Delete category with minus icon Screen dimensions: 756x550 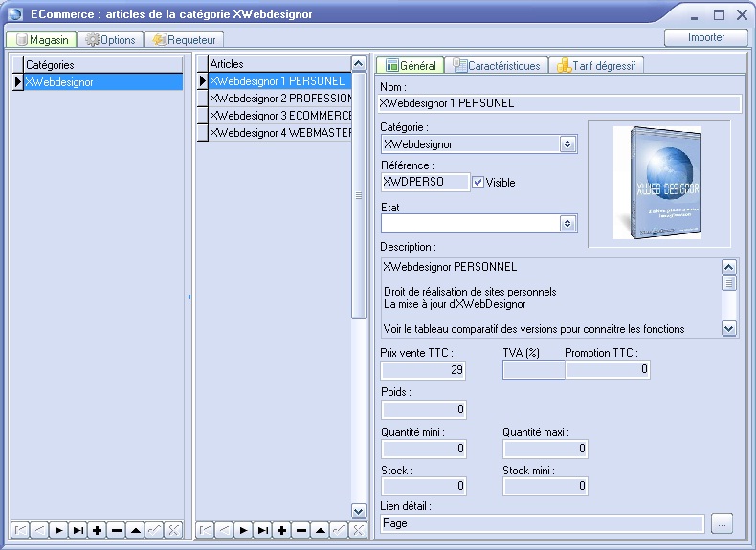116,530
